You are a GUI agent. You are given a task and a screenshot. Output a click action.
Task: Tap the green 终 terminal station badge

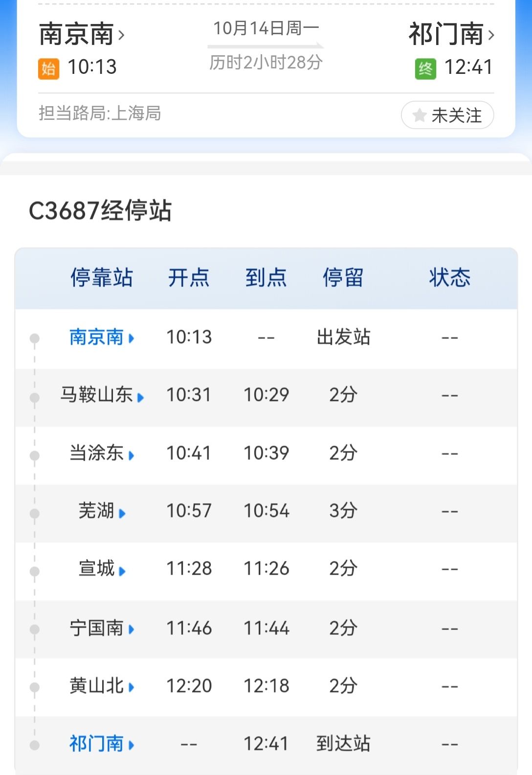click(x=425, y=68)
